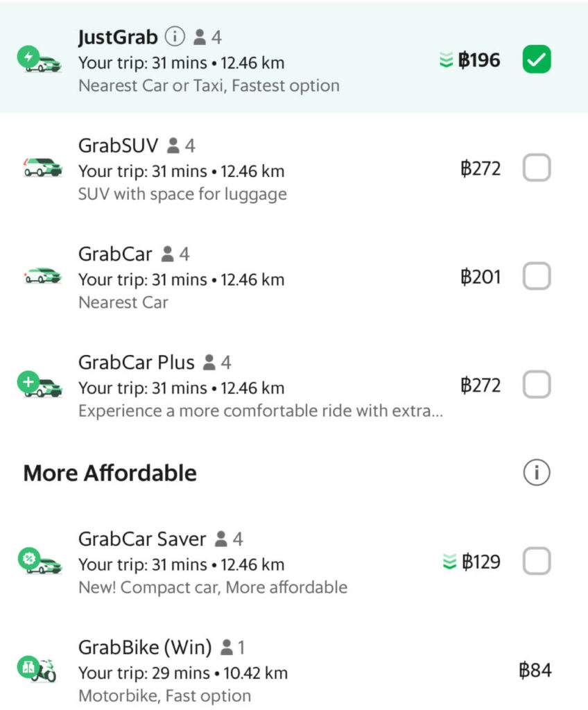Click the GrabSUV vehicle icon
This screenshot has height=710, width=588.
(42, 168)
